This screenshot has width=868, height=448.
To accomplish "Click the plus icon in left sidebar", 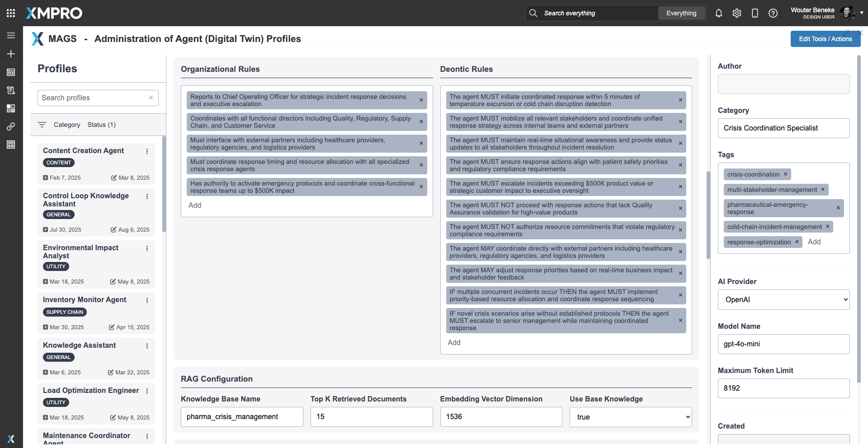I will coord(11,54).
